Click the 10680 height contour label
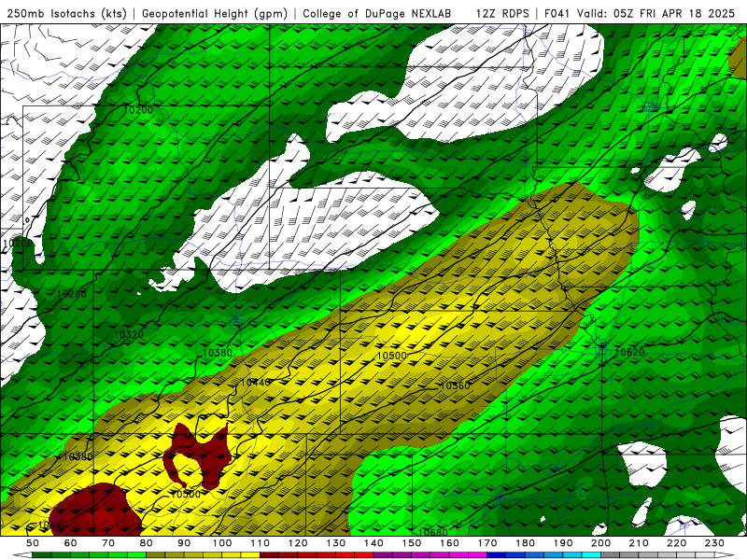747x560 pixels. tap(432, 532)
